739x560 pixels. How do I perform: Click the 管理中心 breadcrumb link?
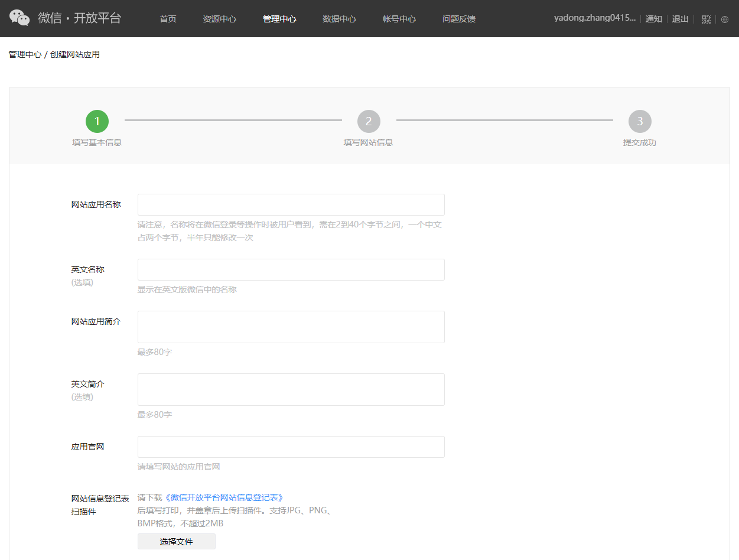[25, 54]
